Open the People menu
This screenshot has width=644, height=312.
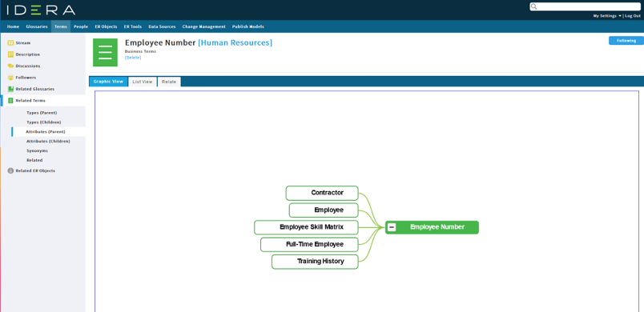[81, 26]
